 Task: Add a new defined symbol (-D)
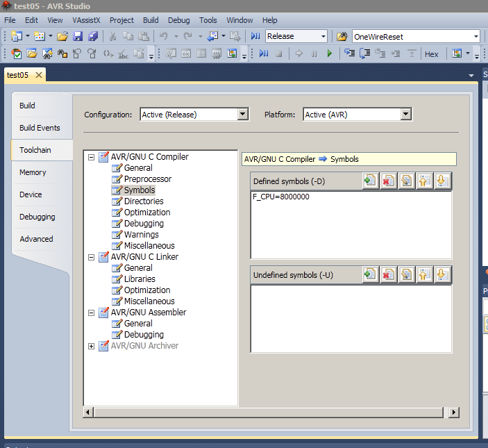(x=370, y=181)
